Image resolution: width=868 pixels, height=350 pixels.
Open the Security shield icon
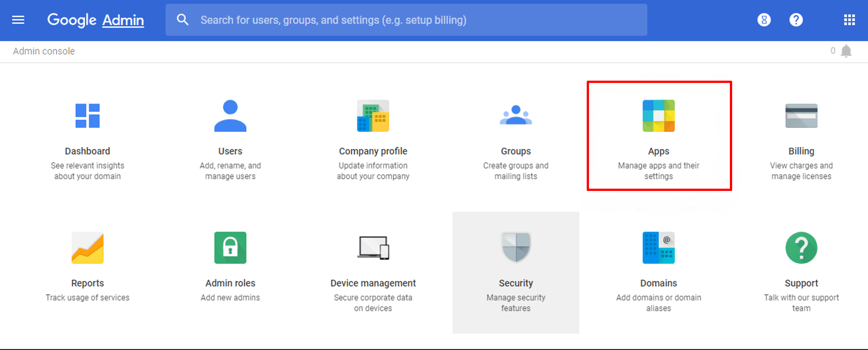tap(516, 247)
